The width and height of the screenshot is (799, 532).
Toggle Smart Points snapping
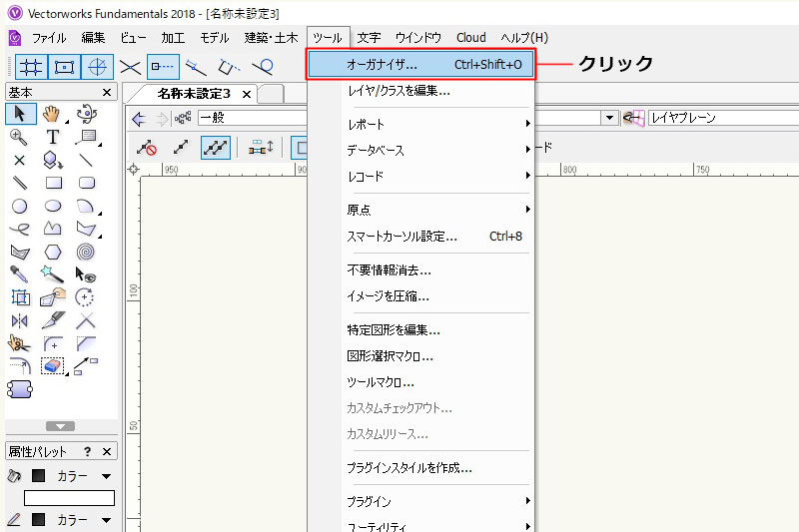point(163,67)
